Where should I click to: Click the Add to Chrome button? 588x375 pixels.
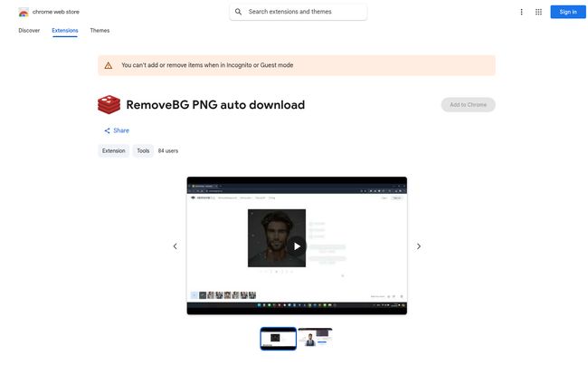(468, 105)
